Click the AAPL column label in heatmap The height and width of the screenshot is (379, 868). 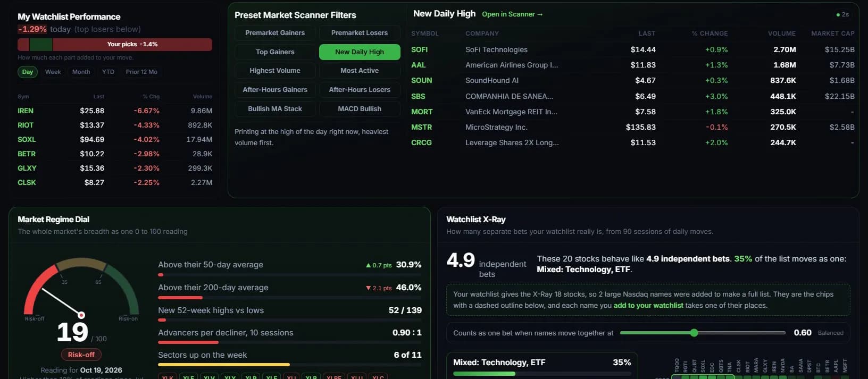(836, 365)
